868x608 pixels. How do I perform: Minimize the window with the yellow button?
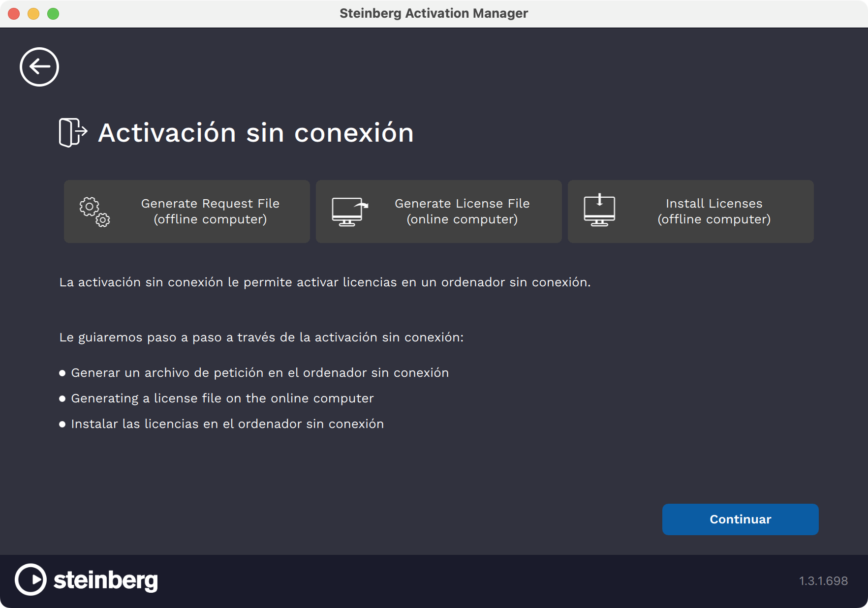point(33,14)
